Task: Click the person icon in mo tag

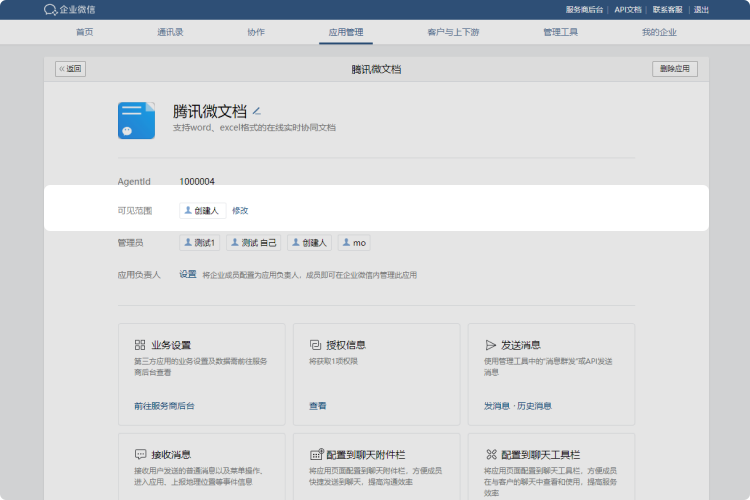Action: tap(346, 243)
